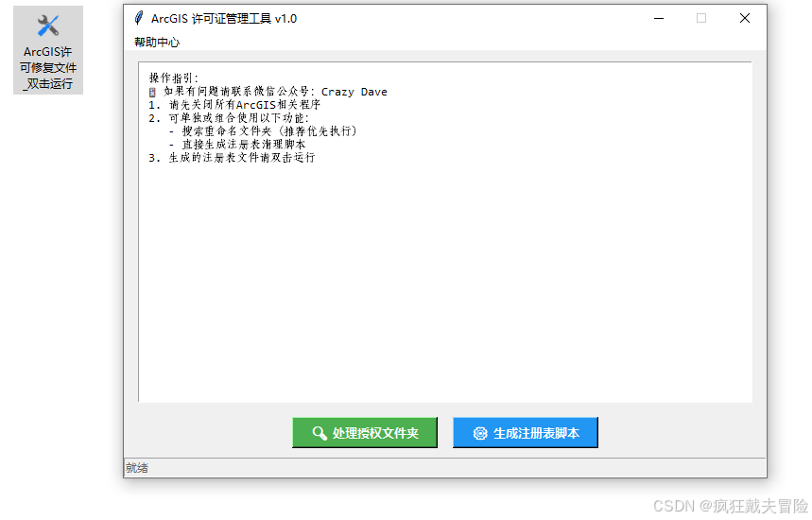Click the disabled maximize button
The image size is (812, 520).
[x=701, y=18]
